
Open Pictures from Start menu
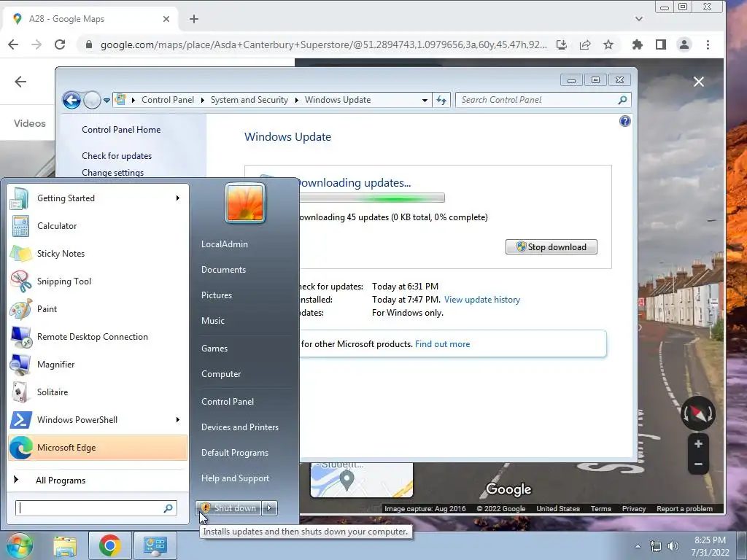click(216, 295)
